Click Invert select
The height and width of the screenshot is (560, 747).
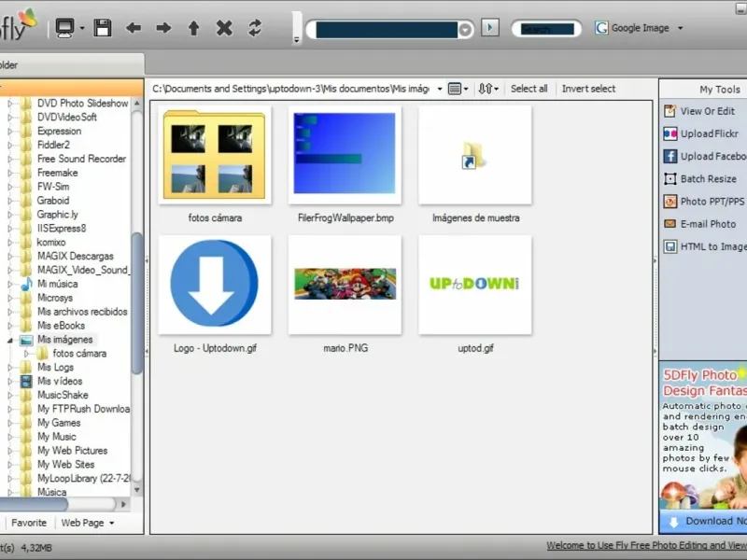coord(588,89)
